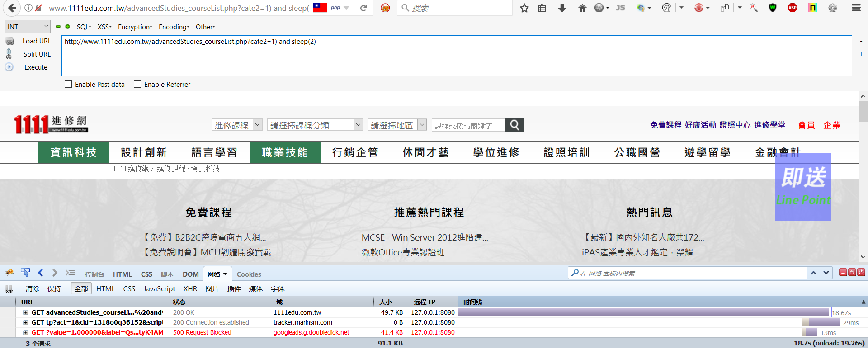Reload the page with the refresh icon
Image resolution: width=868 pixels, height=359 pixels.
pos(363,8)
